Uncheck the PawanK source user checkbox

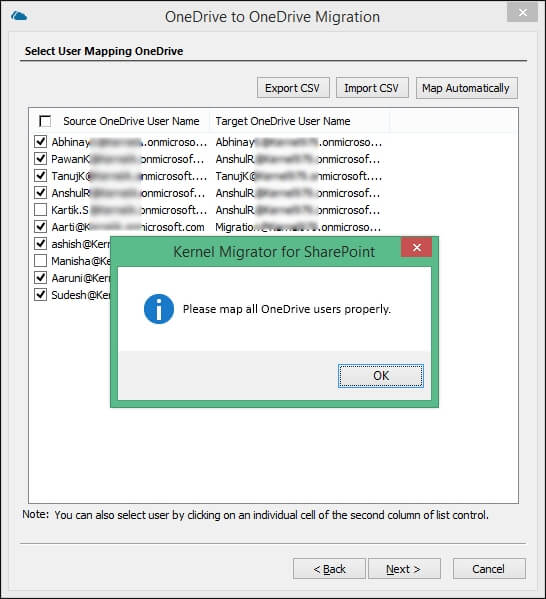click(41, 159)
